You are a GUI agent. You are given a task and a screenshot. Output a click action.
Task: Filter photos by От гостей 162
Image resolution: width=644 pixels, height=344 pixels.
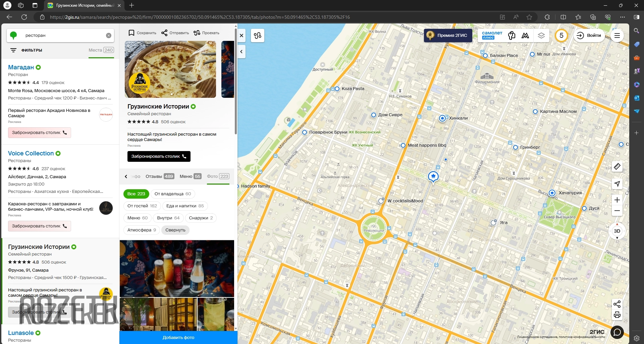tap(142, 206)
